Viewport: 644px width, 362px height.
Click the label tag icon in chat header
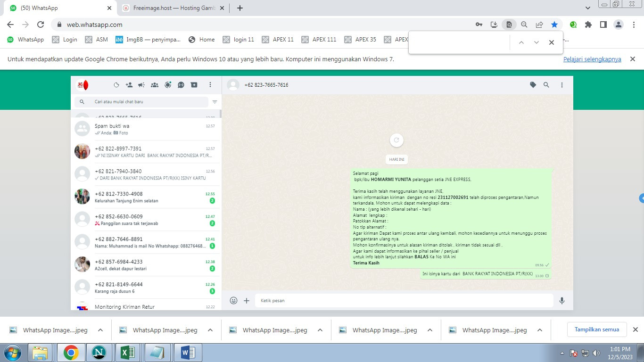[533, 85]
